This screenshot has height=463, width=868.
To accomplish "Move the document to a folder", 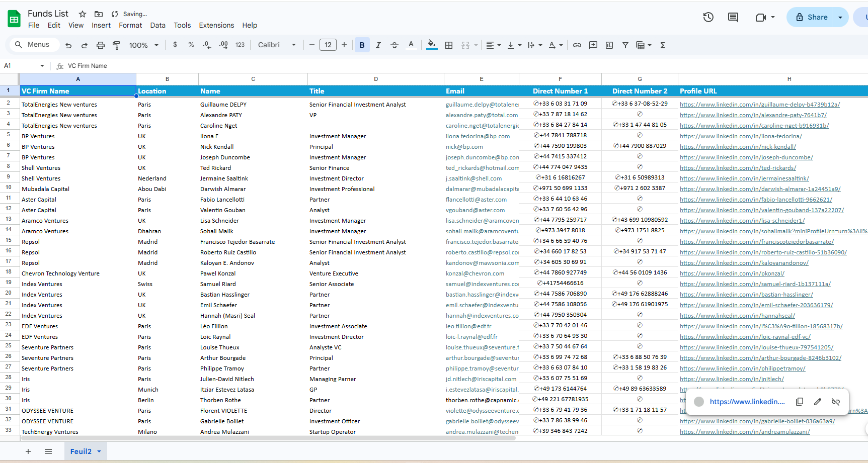I will [99, 14].
